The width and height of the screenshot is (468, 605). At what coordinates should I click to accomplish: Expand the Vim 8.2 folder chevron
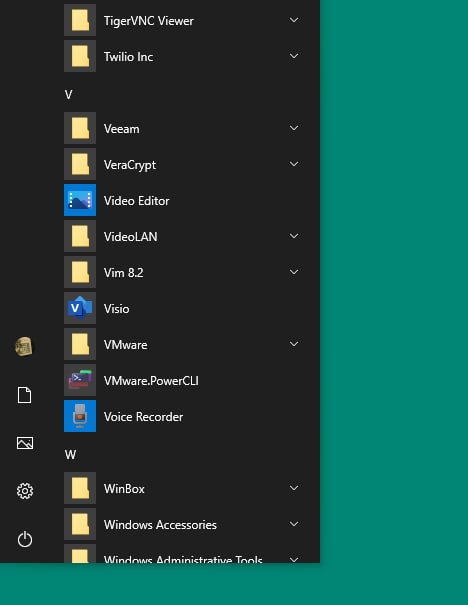[x=294, y=272]
